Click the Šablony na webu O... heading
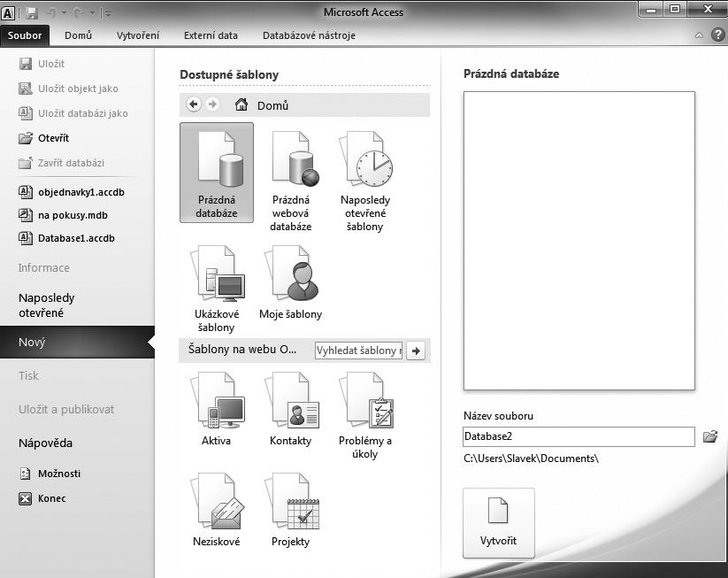728x578 pixels. [x=241, y=350]
